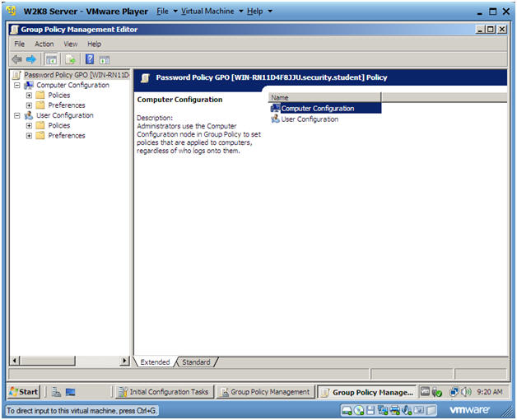Switch to the Standard tab
The image size is (517, 420).
pos(196,362)
